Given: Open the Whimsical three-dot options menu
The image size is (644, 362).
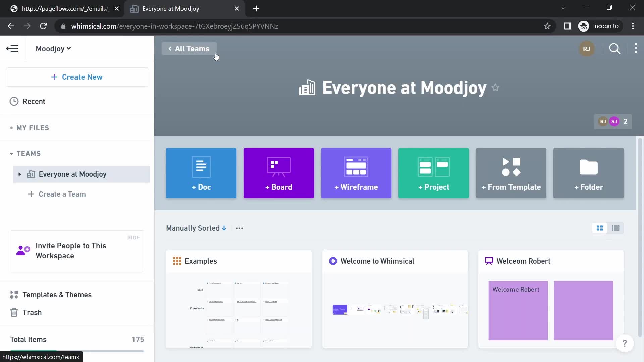Looking at the screenshot, I should pos(636,49).
